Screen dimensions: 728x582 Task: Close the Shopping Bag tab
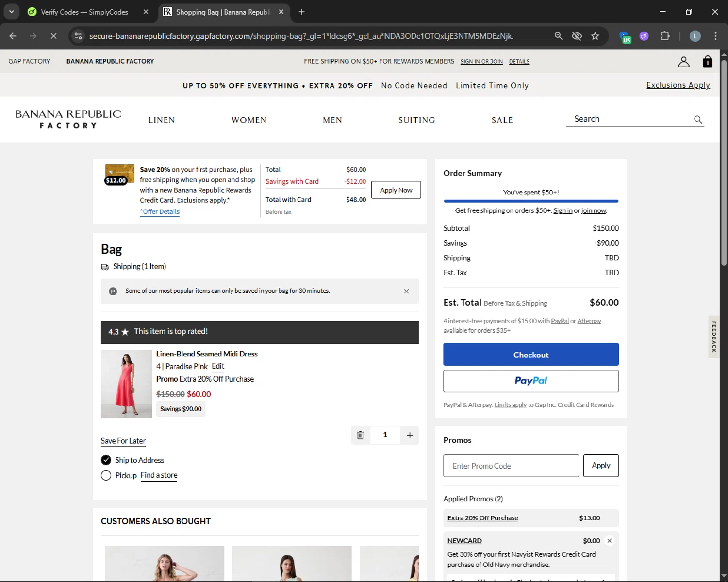(x=281, y=12)
